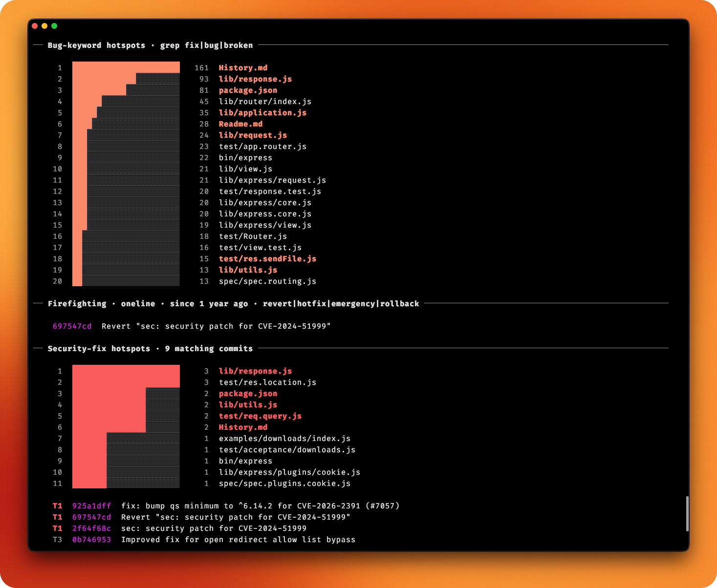The width and height of the screenshot is (717, 588).
Task: Click test/res.location.js in security hotspots
Action: tap(267, 382)
